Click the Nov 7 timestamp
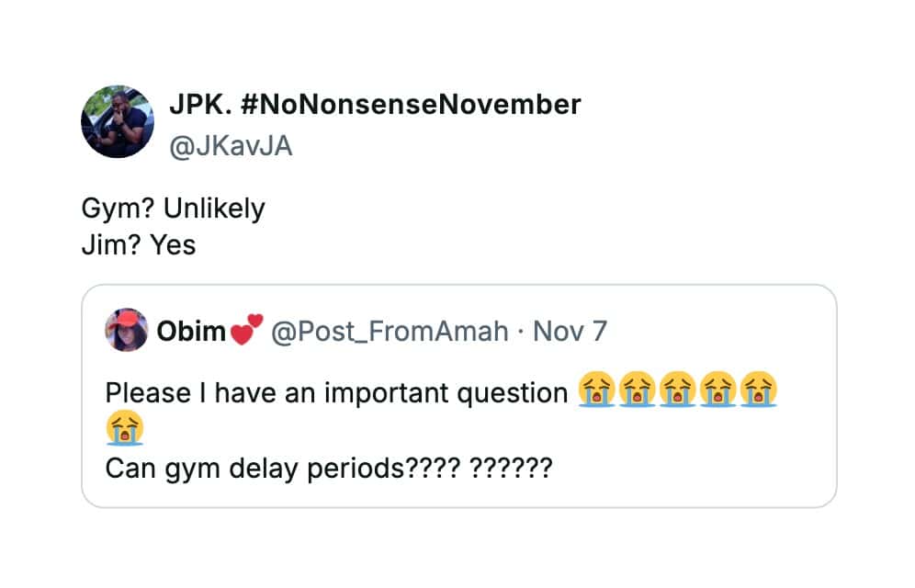Viewport: 915px width, 588px height. pyautogui.click(x=570, y=331)
